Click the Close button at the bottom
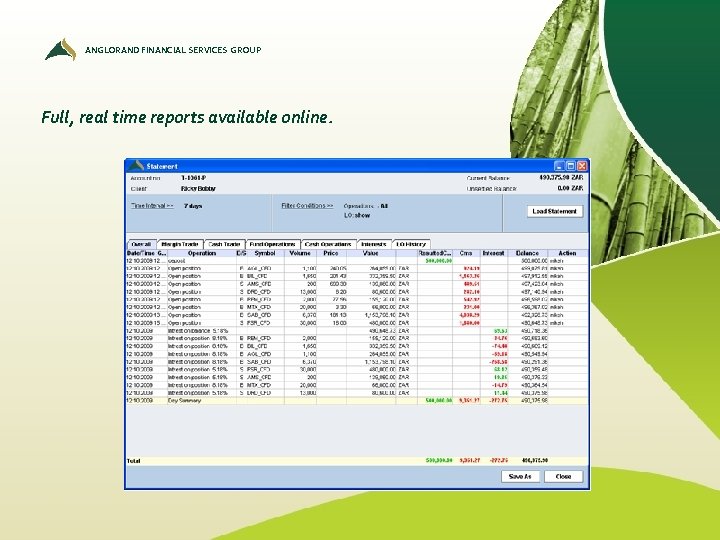Viewport: 720px width, 540px height. coord(563,477)
